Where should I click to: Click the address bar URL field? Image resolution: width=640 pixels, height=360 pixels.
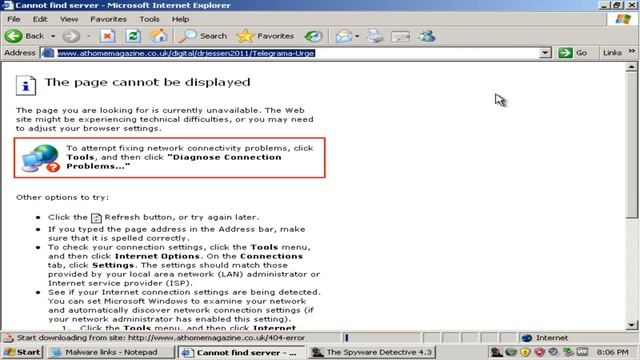[297, 53]
